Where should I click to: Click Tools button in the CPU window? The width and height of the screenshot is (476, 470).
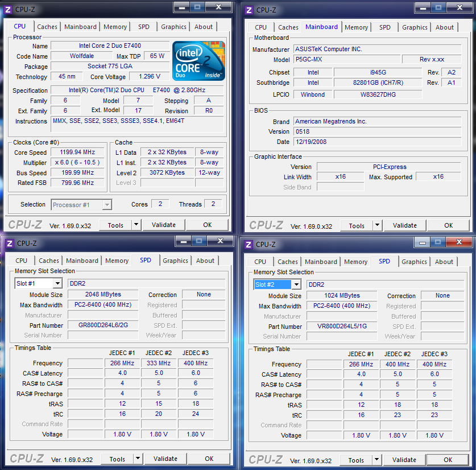115,225
